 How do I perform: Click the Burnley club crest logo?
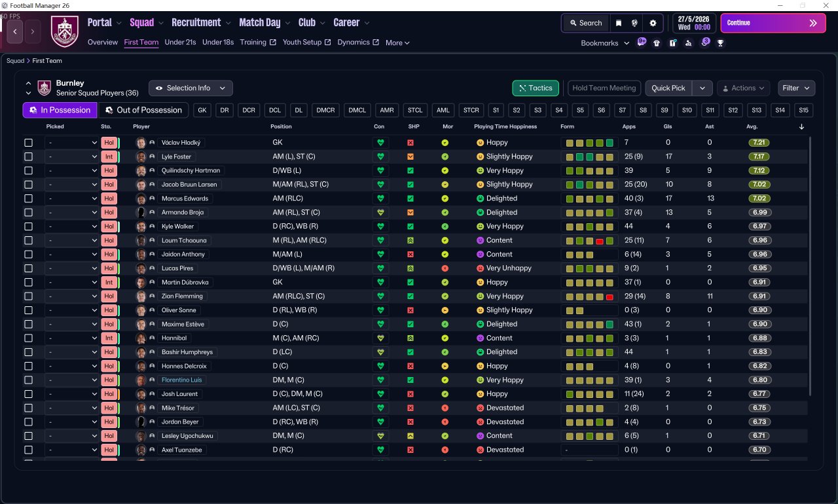tap(64, 31)
